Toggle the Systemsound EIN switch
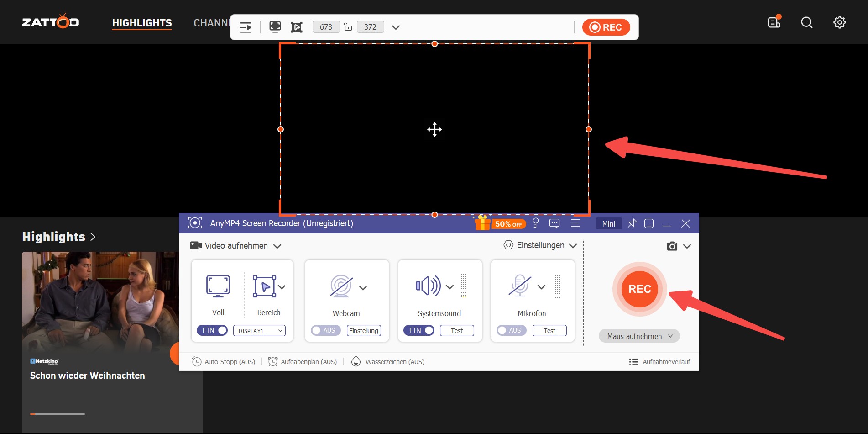 419,330
